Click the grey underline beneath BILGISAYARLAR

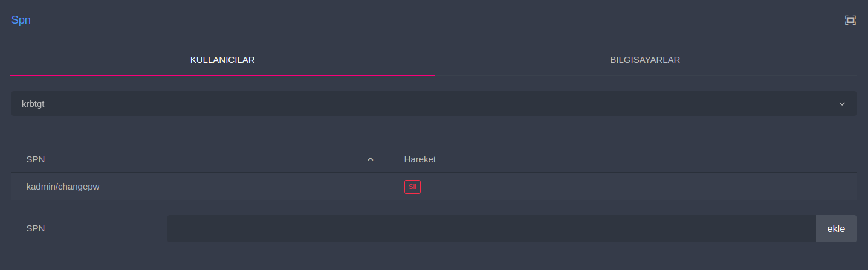click(645, 76)
